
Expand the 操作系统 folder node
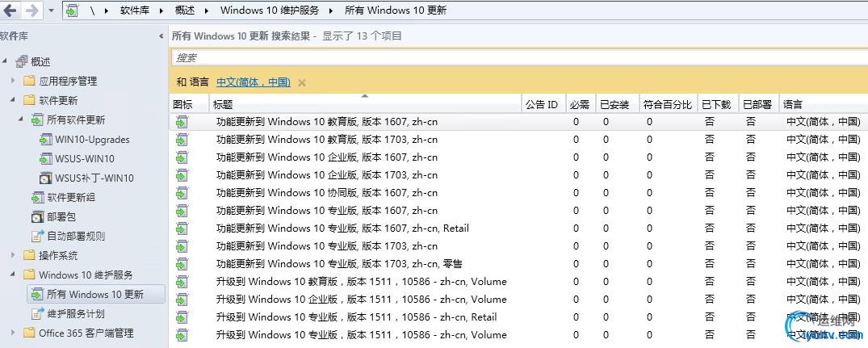(x=13, y=255)
